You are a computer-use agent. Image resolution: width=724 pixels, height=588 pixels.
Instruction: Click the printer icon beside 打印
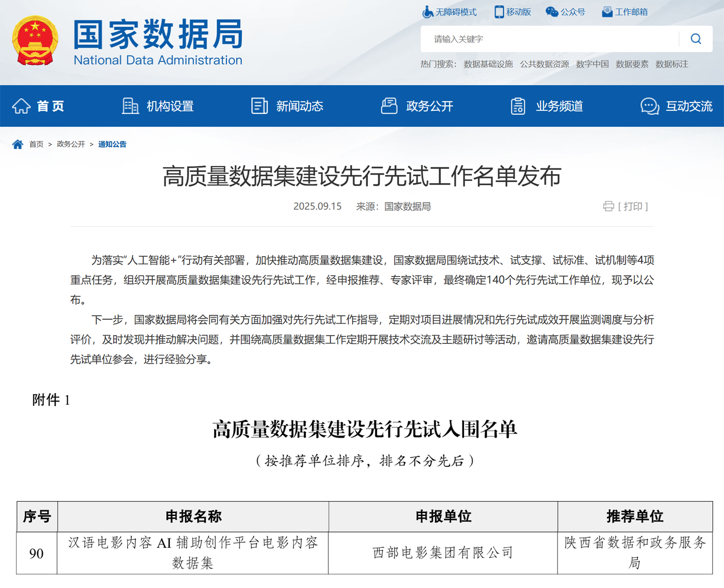608,206
